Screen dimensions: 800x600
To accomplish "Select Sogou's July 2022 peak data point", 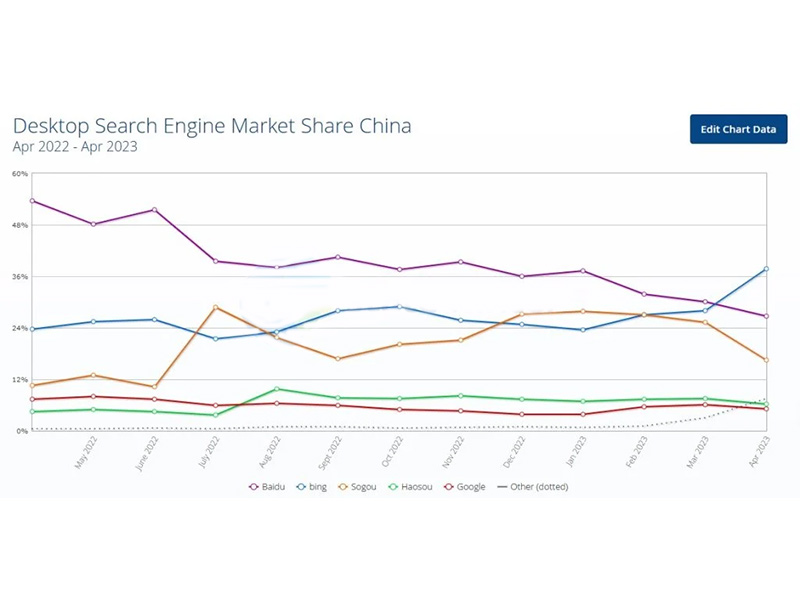I will [215, 308].
